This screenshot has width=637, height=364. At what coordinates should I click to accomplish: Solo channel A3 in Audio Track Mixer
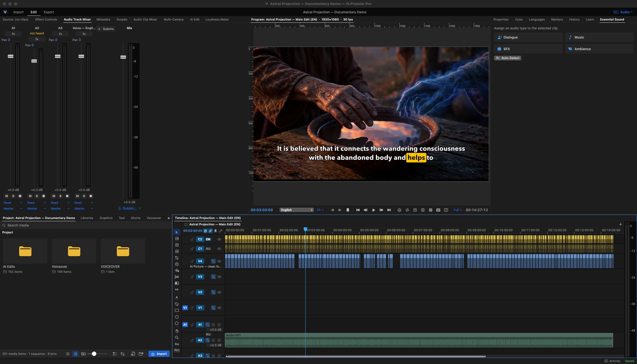click(x=60, y=196)
